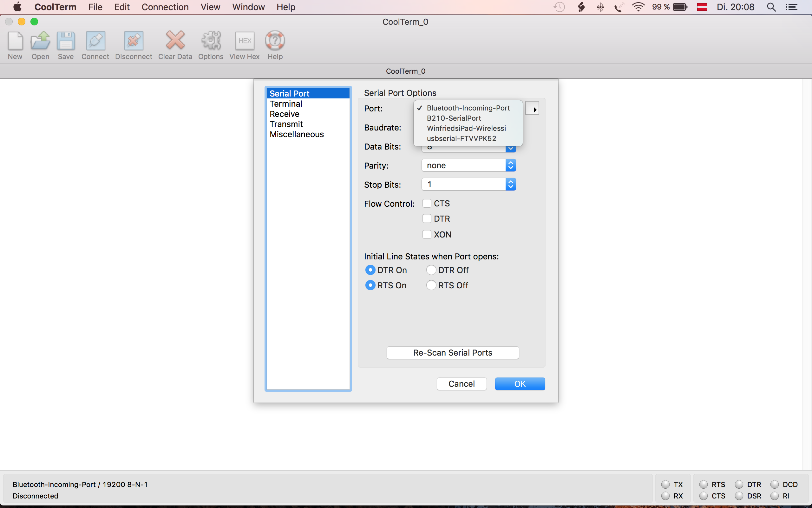This screenshot has width=812, height=508.
Task: Click the flag input source icon
Action: [702, 7]
